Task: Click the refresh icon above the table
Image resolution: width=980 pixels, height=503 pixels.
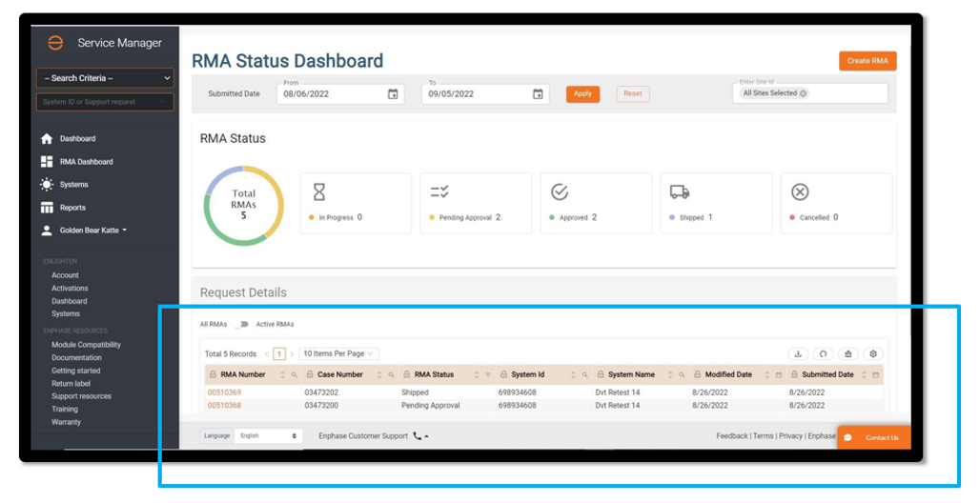Action: pyautogui.click(x=823, y=353)
